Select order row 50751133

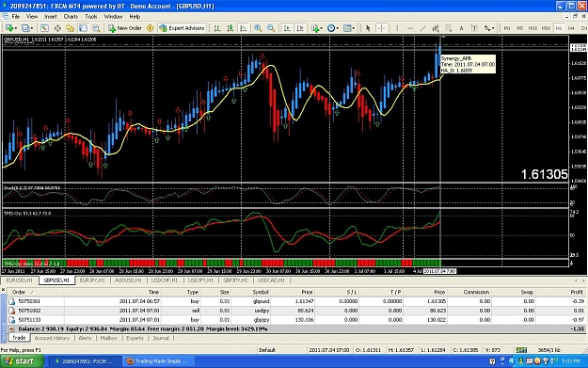click(296, 320)
